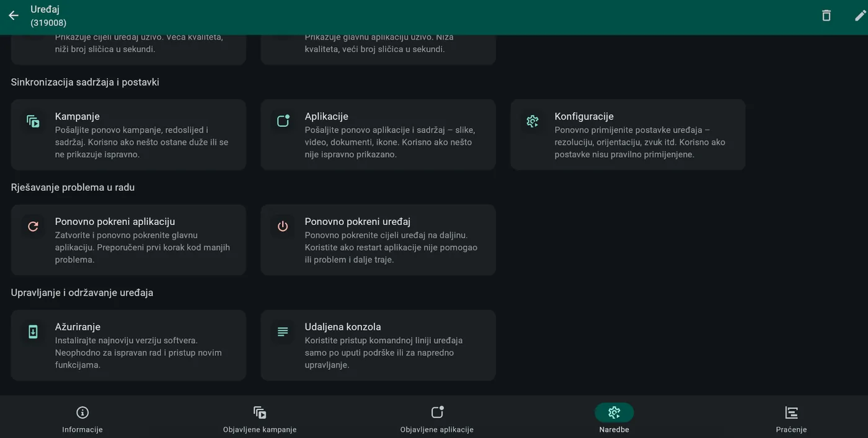Switch to the Praćenje tab
This screenshot has width=868, height=438.
[x=791, y=418]
